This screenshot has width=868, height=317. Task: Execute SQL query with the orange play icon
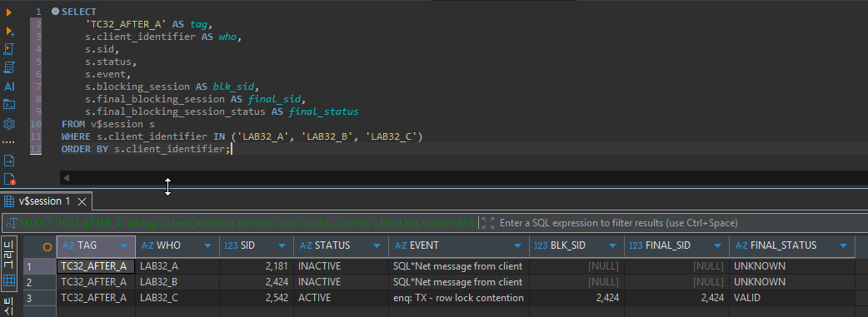point(9,12)
